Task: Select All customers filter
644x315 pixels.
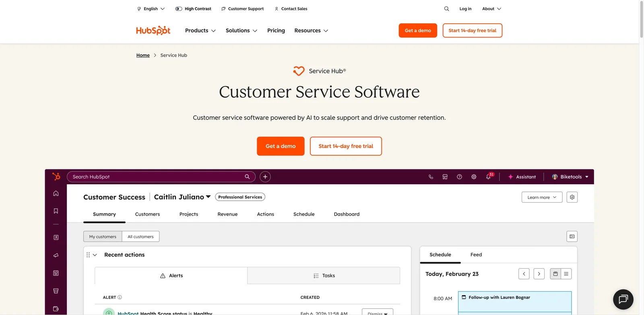Action: tap(140, 237)
